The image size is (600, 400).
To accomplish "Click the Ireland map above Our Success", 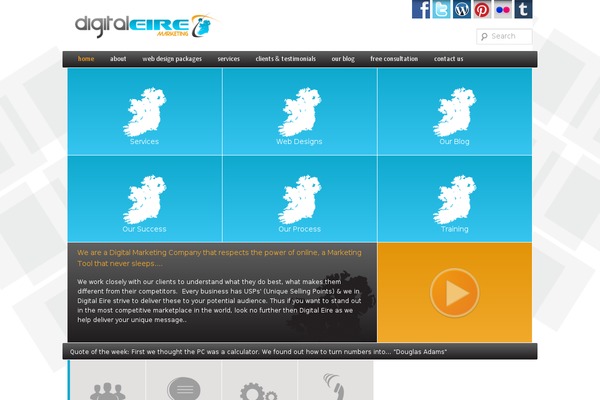I will click(x=144, y=199).
